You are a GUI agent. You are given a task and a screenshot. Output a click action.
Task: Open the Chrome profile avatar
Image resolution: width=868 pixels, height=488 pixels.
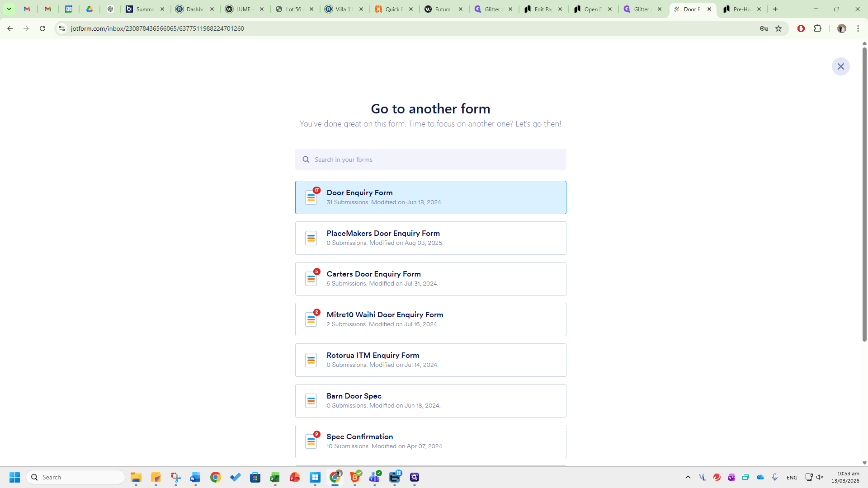point(841,28)
